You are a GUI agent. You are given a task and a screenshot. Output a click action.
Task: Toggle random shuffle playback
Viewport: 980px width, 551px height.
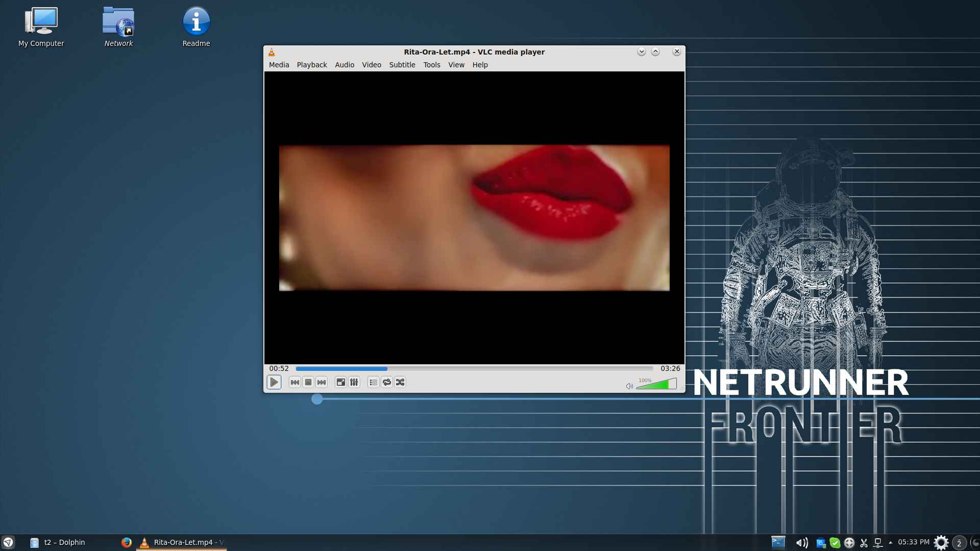click(400, 382)
